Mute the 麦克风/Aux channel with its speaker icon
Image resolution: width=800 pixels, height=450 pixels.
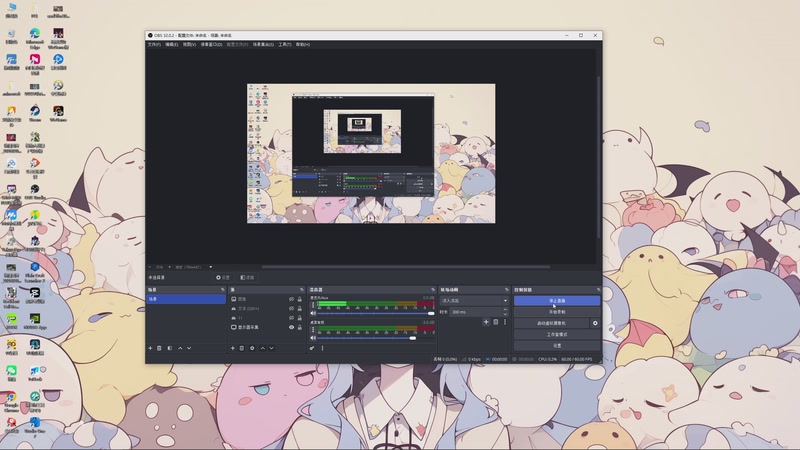click(x=313, y=313)
